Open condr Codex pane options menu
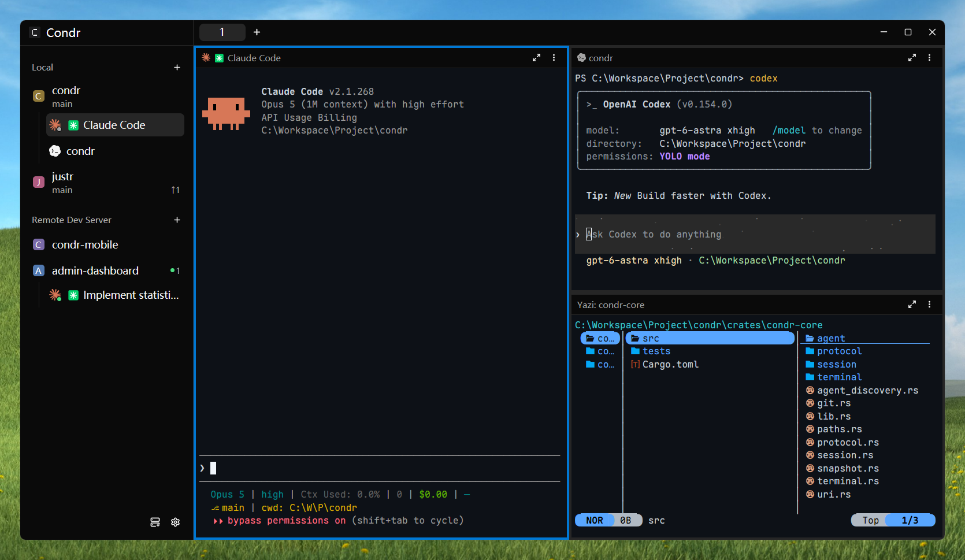The image size is (965, 560). (x=929, y=58)
